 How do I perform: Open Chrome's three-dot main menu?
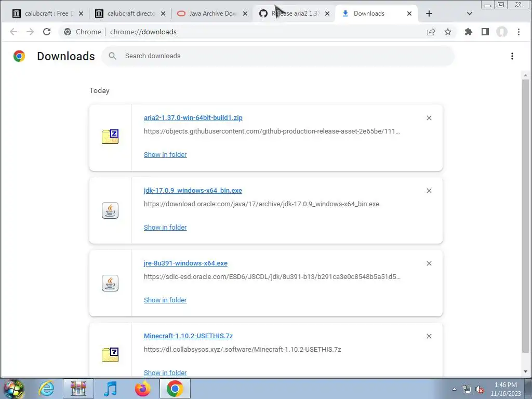(518, 32)
